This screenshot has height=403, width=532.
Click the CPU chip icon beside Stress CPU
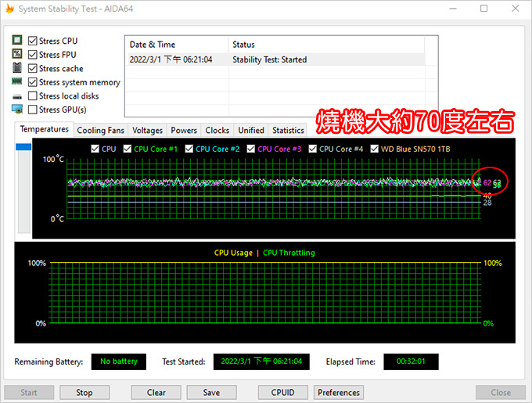click(x=17, y=40)
